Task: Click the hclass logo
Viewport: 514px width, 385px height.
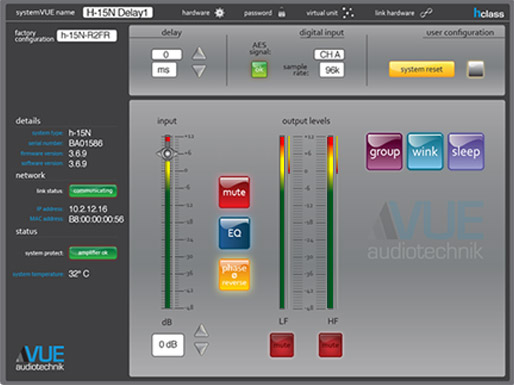Action: click(489, 13)
